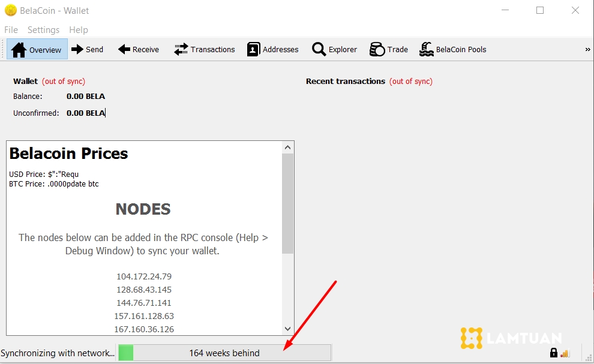Click the scroll down arrow in prices panel
The image size is (594, 364).
(287, 329)
